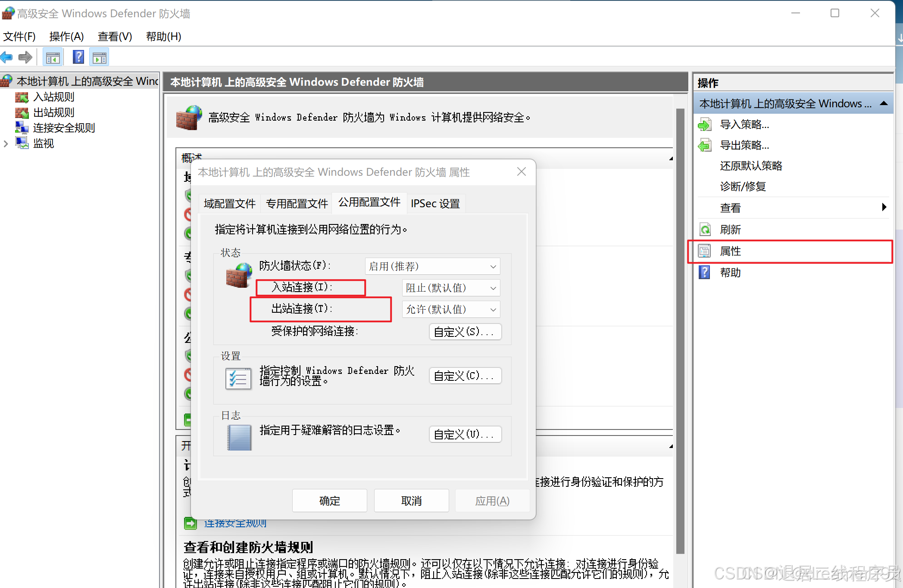Collapse the Actions section header arrow
Image resolution: width=903 pixels, height=588 pixels.
[884, 103]
